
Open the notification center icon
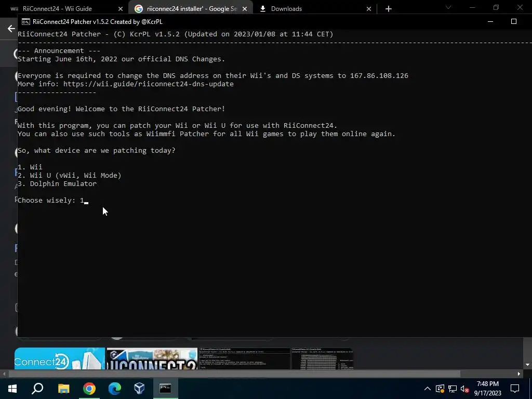(515, 389)
